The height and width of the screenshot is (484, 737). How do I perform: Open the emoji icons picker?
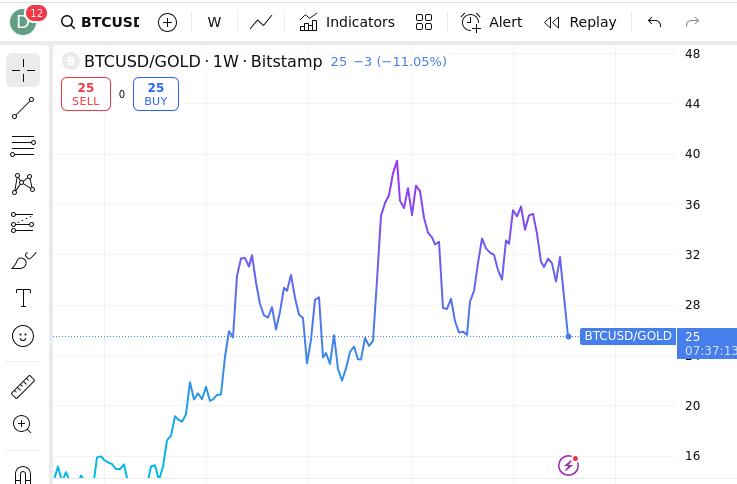(23, 336)
